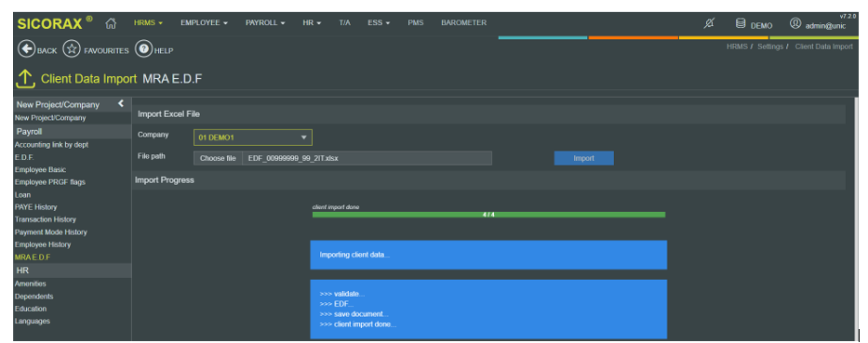
Task: Select Education under HR
Action: (31, 309)
